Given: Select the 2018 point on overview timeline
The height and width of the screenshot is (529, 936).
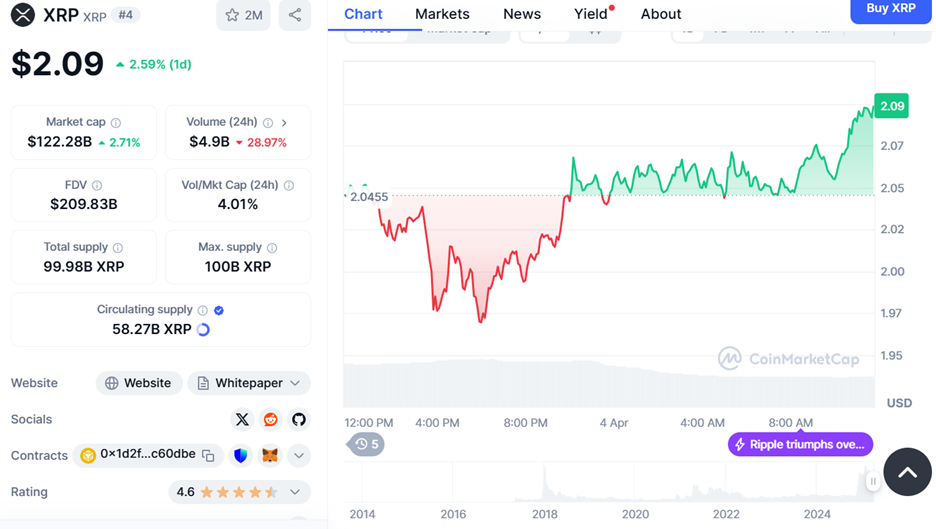Looking at the screenshot, I should click(544, 514).
